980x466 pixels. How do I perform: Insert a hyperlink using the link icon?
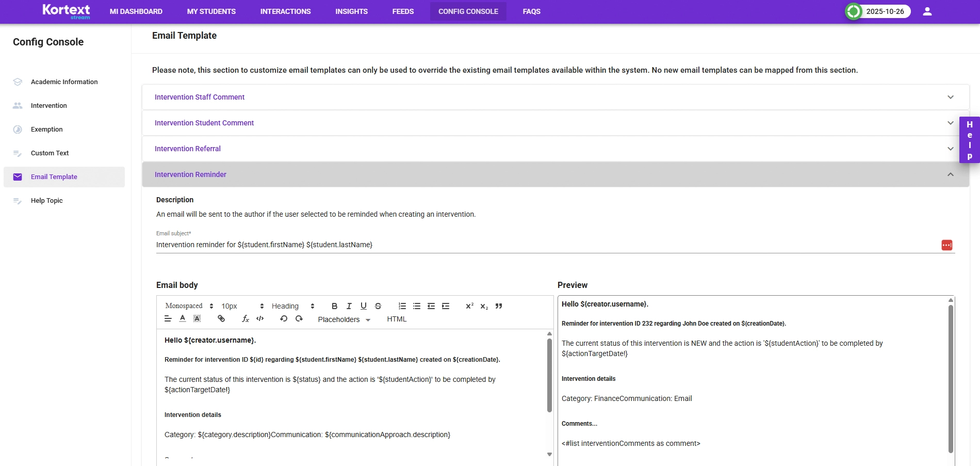pos(221,318)
